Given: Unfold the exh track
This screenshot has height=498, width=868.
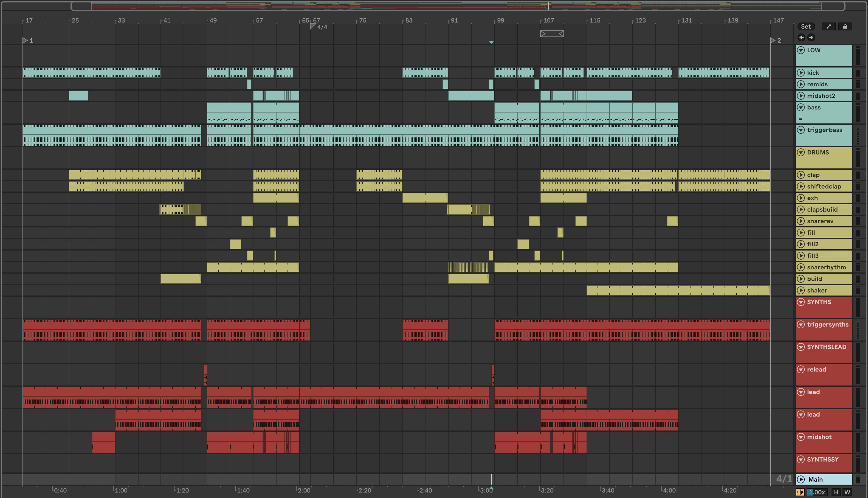Looking at the screenshot, I should (x=801, y=198).
